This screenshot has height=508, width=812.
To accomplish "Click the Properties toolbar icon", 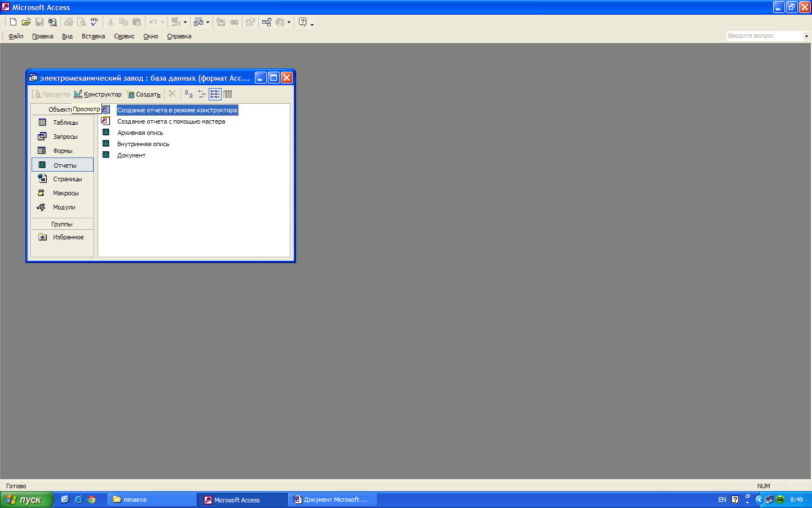I will point(250,22).
